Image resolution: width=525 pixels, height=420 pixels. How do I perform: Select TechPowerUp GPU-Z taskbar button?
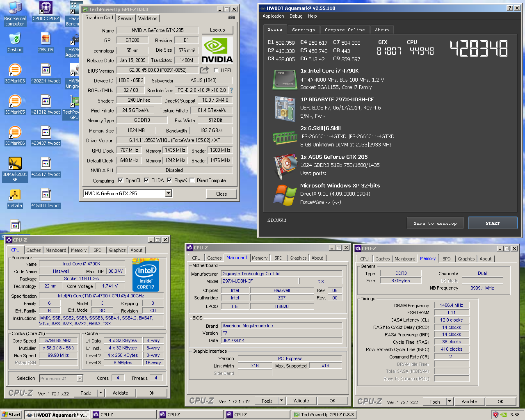click(x=324, y=415)
